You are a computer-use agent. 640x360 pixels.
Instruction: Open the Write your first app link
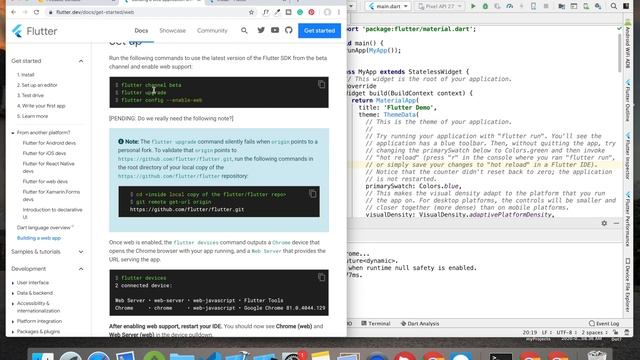coord(41,106)
